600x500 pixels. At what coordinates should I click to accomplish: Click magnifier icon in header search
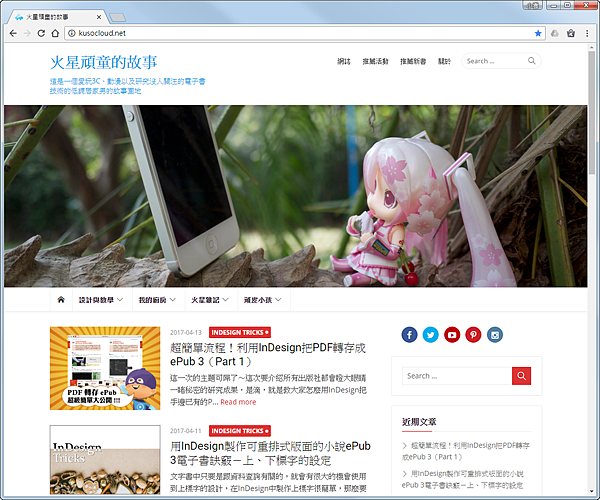[x=532, y=61]
